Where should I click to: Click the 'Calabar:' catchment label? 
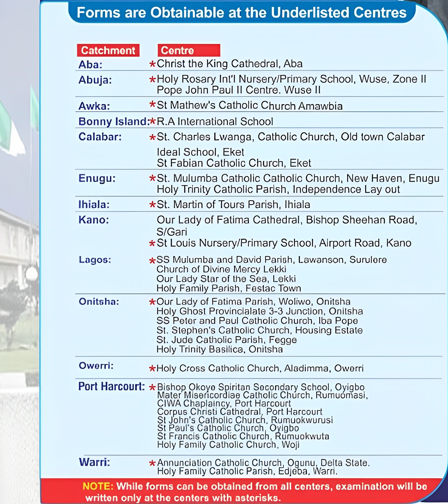click(x=100, y=137)
